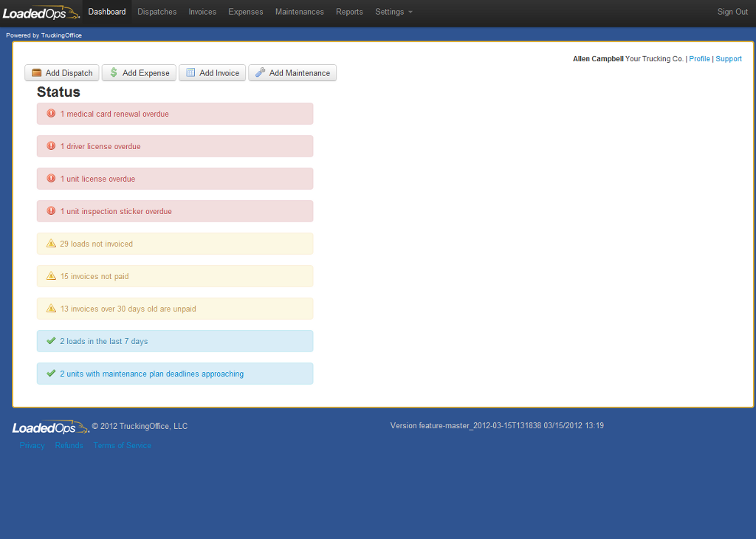Open the Terms of Service footer link
The height and width of the screenshot is (539, 756).
(122, 446)
